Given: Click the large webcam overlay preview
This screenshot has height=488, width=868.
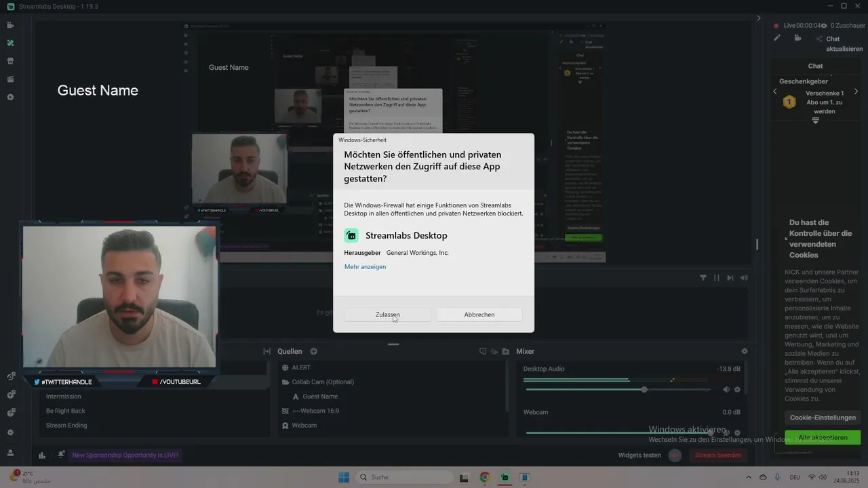Looking at the screenshot, I should click(119, 297).
